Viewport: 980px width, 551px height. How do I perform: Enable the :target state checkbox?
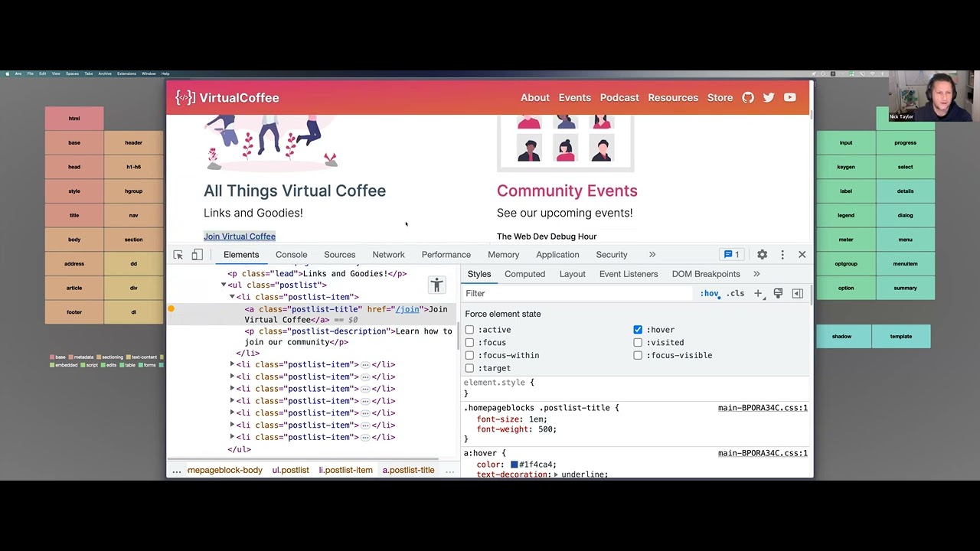tap(469, 368)
